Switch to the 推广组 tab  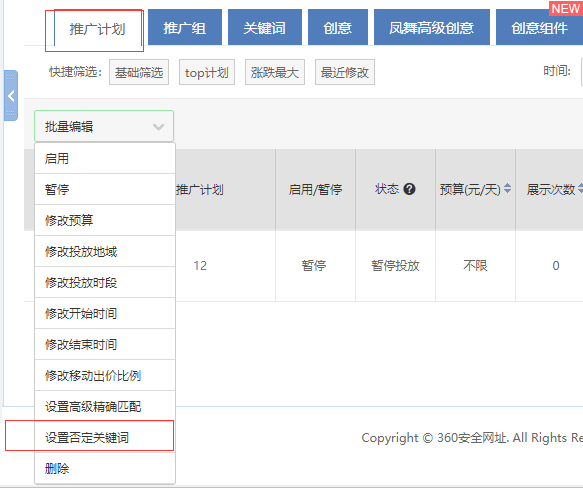coord(185,28)
